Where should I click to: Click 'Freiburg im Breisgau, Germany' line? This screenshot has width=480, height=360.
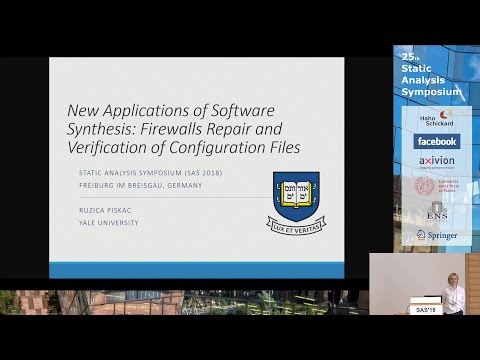point(141,185)
